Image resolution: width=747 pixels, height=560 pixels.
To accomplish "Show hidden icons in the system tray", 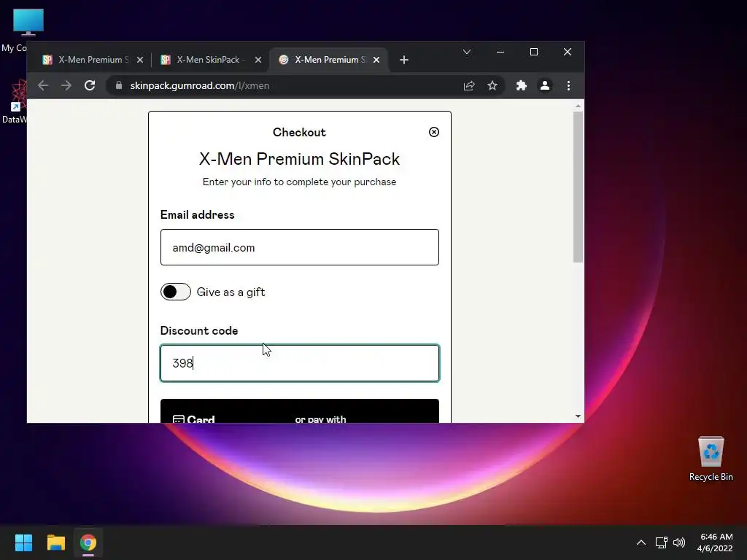I will (x=641, y=542).
